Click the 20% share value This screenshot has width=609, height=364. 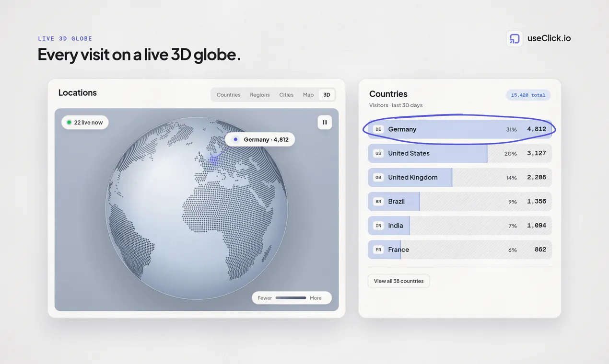point(511,154)
